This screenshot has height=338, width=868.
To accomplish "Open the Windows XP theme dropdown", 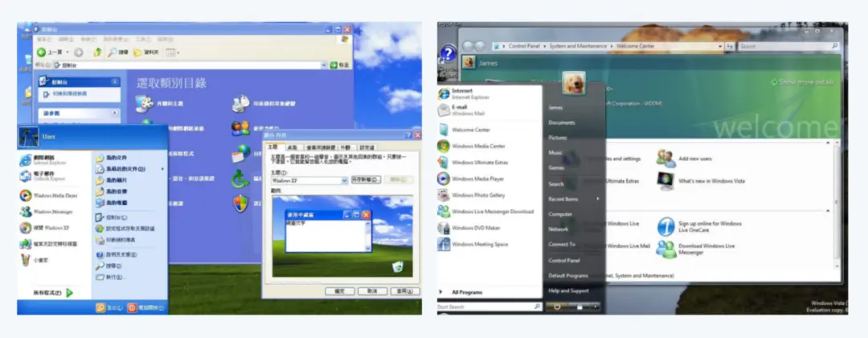I will click(x=344, y=180).
